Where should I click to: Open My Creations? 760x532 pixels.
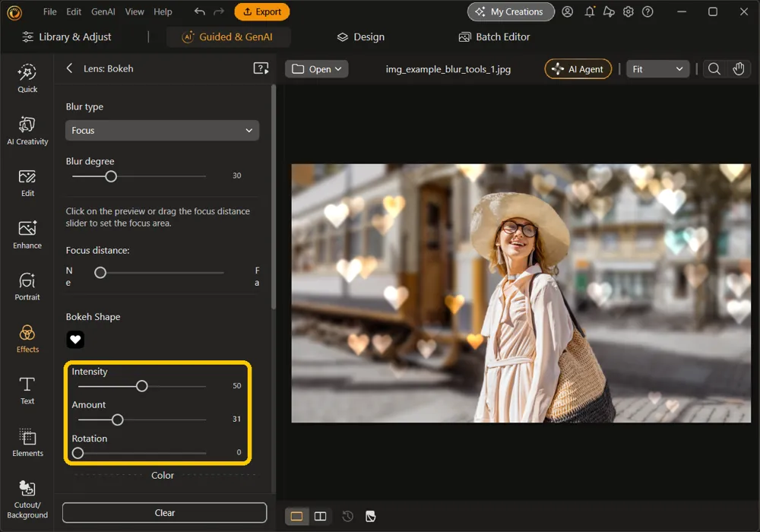[511, 11]
